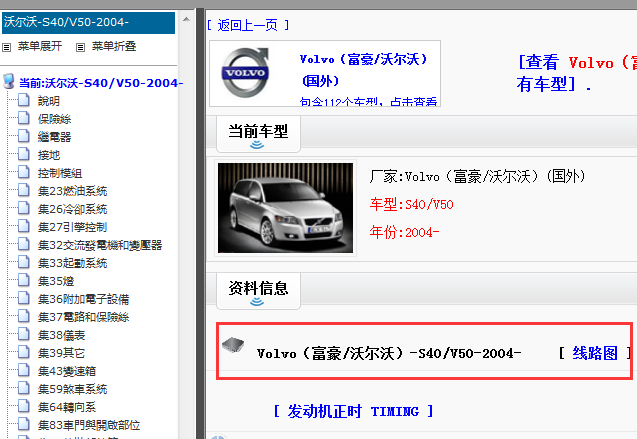637x439 pixels.
Task: Click the document icon beside 集83車門與開啟部位
Action: tap(24, 424)
